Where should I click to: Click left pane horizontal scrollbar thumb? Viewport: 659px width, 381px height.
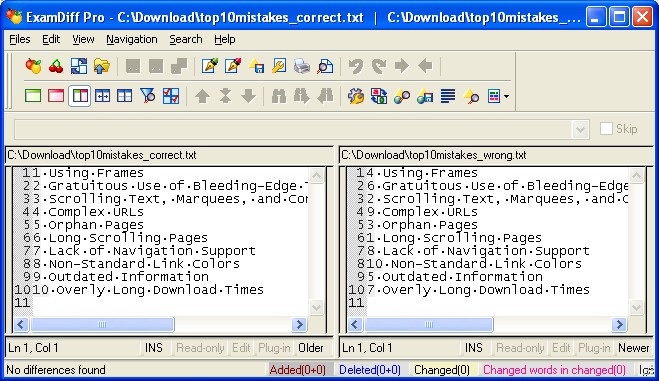[x=102, y=324]
